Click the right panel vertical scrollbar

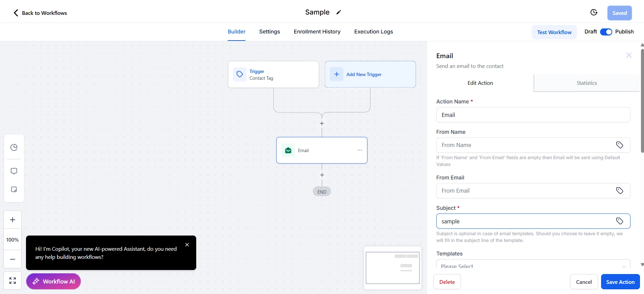coord(642,101)
